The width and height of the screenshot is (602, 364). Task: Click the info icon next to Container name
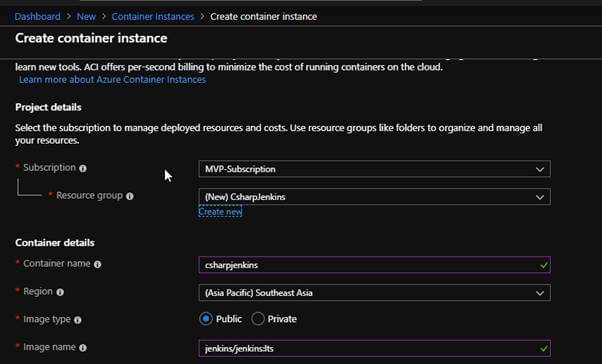tap(98, 264)
